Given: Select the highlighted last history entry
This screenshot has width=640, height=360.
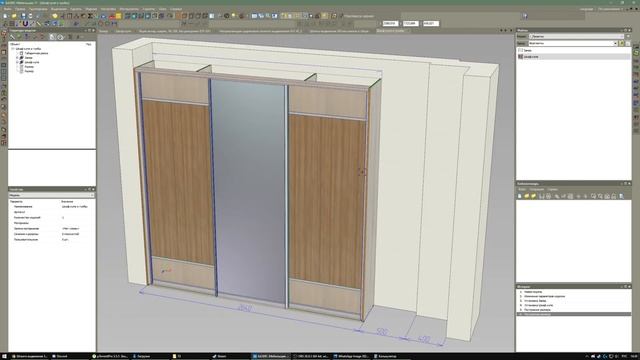Looking at the screenshot, I should (x=573, y=314).
